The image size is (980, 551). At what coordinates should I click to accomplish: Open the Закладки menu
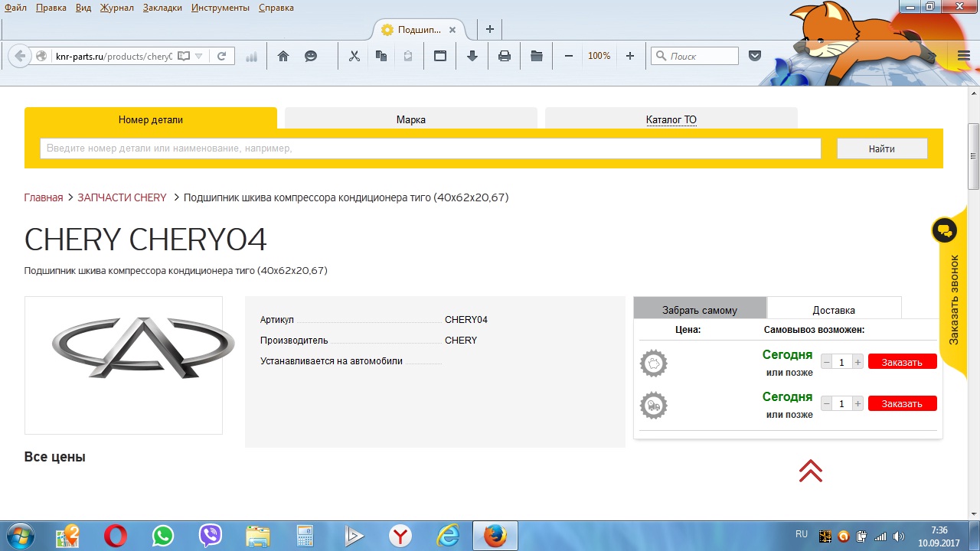click(x=162, y=8)
